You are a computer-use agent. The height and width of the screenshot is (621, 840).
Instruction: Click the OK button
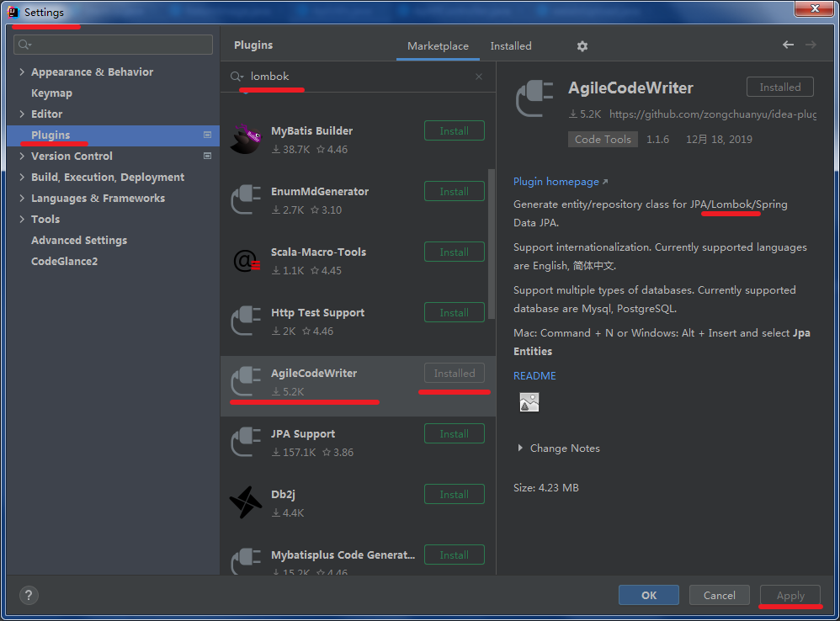pos(649,595)
